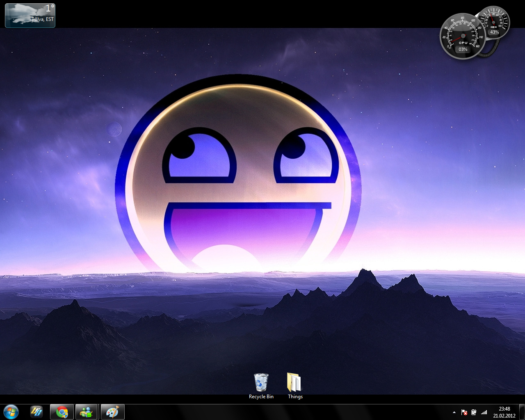Click the date 21.02.2012 in the tray
525x420 pixels.
coord(504,415)
